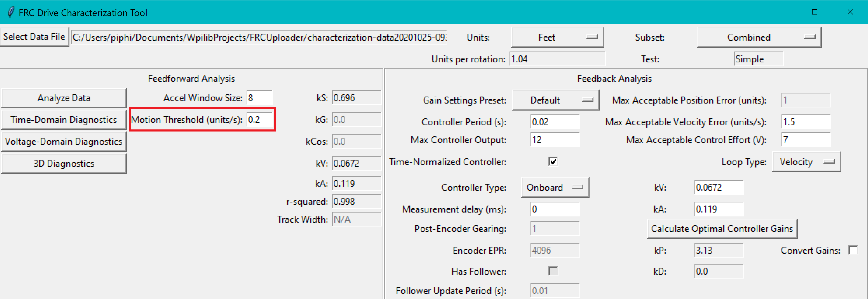Click the feather app icon in title bar
This screenshot has width=868, height=299.
(11, 12)
